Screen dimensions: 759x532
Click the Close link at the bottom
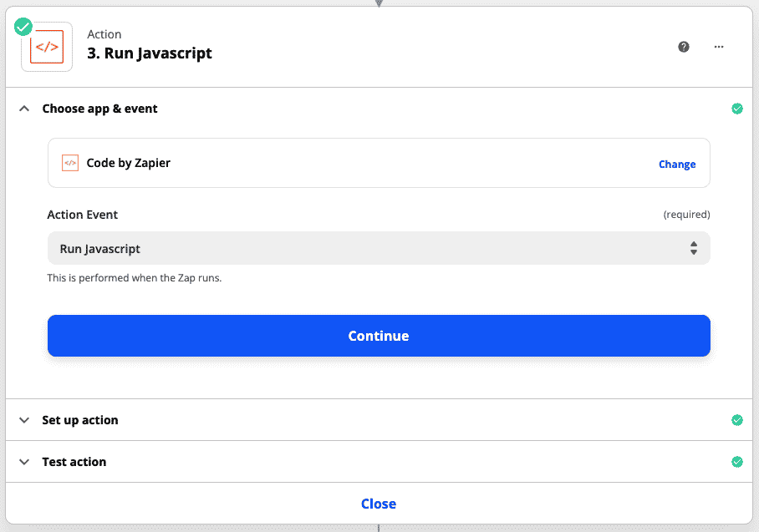pyautogui.click(x=379, y=504)
